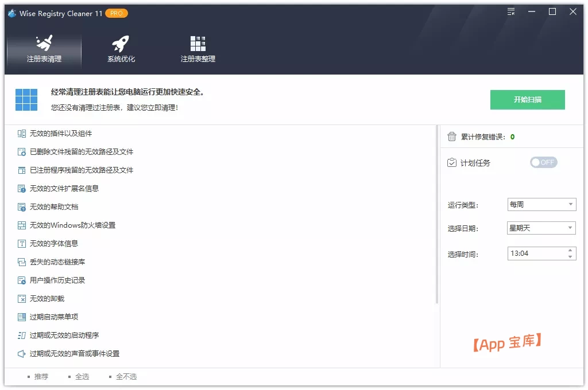Click the Wise Registry Cleaner logo in the titlebar
The height and width of the screenshot is (390, 588).
(x=13, y=11)
